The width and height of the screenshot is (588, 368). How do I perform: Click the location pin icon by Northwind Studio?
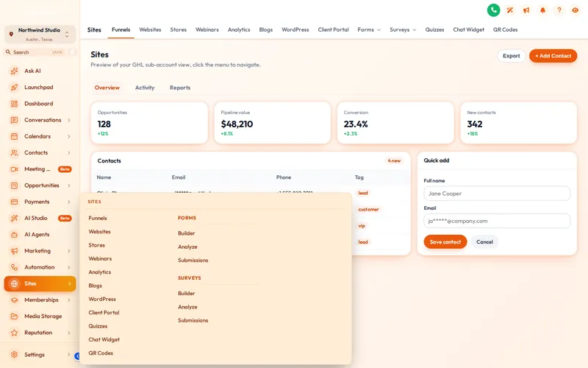(x=11, y=34)
